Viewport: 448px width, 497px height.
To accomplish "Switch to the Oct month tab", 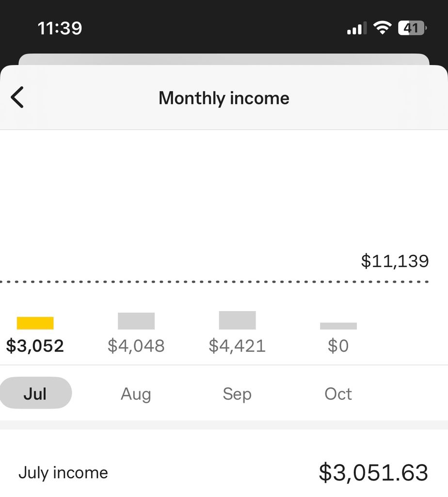I will click(x=338, y=394).
